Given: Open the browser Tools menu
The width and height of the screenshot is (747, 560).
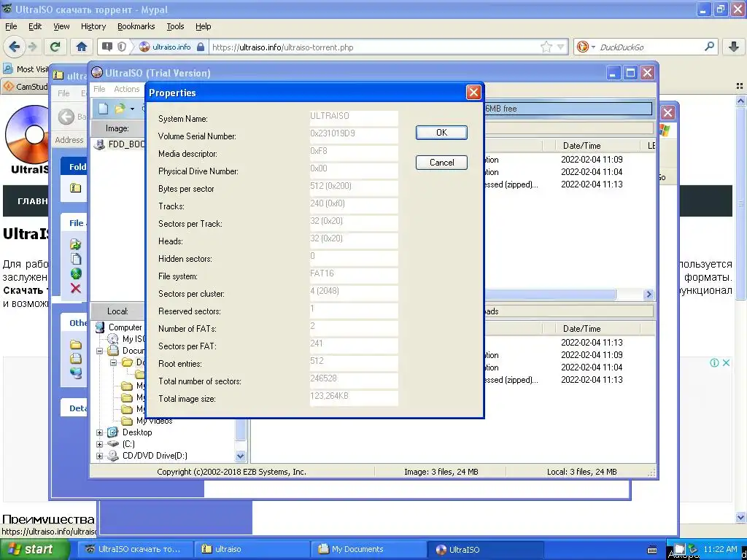Looking at the screenshot, I should pos(175,26).
